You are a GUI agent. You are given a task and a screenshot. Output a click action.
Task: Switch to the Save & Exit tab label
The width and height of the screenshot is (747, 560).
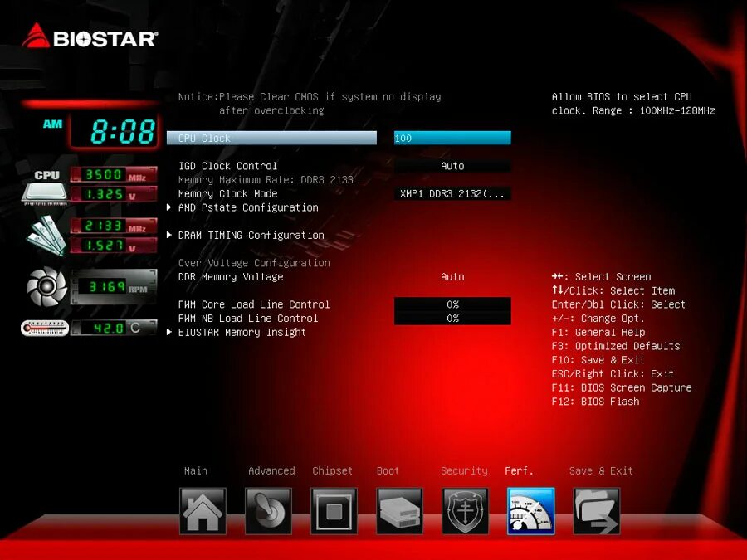(x=601, y=471)
